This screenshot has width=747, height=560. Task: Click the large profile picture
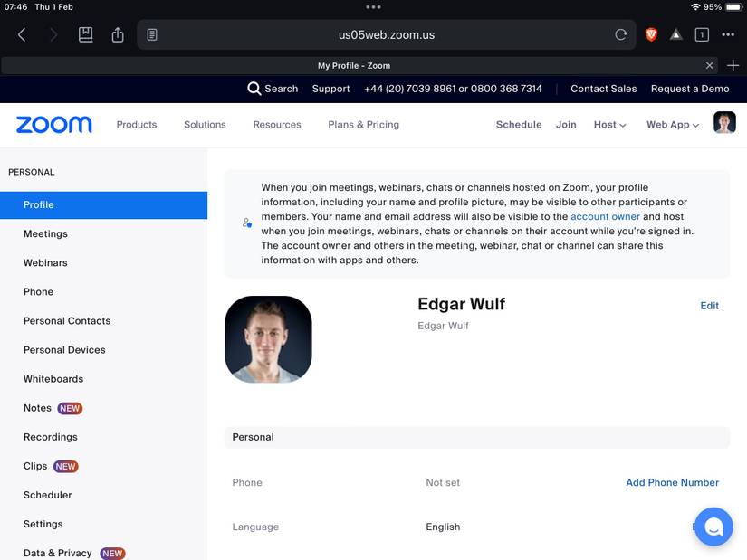pos(268,339)
